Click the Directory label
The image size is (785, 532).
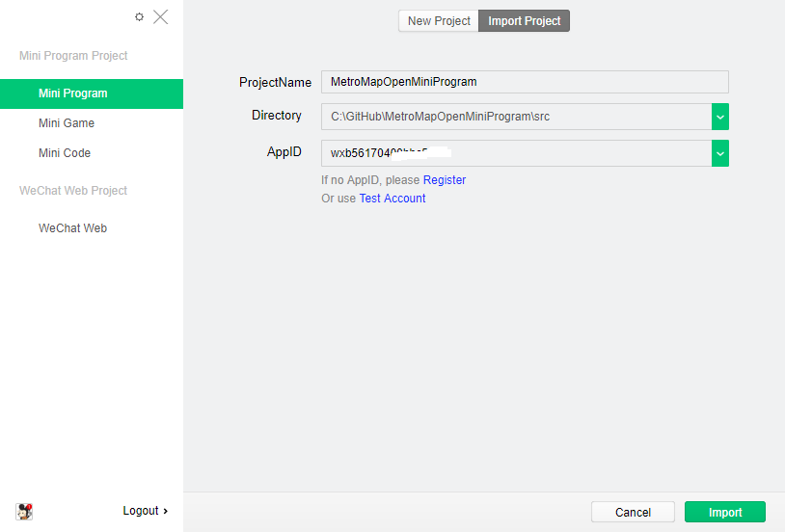pyautogui.click(x=277, y=116)
